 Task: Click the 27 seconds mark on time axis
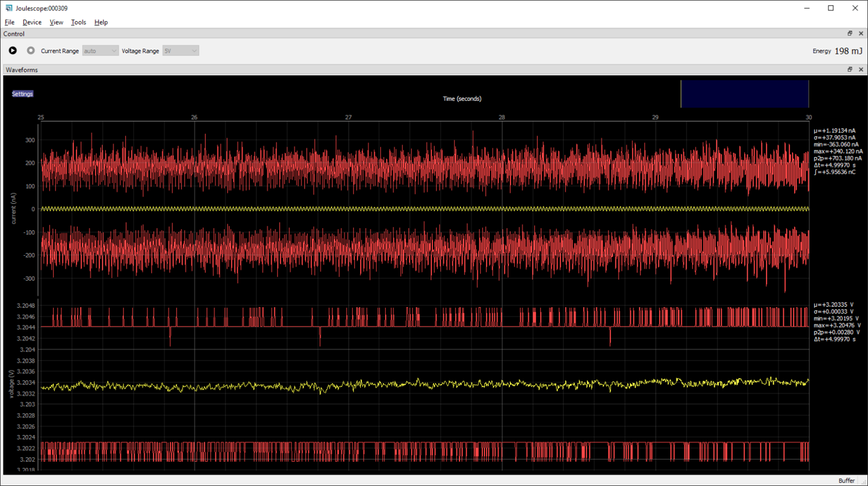(x=348, y=117)
